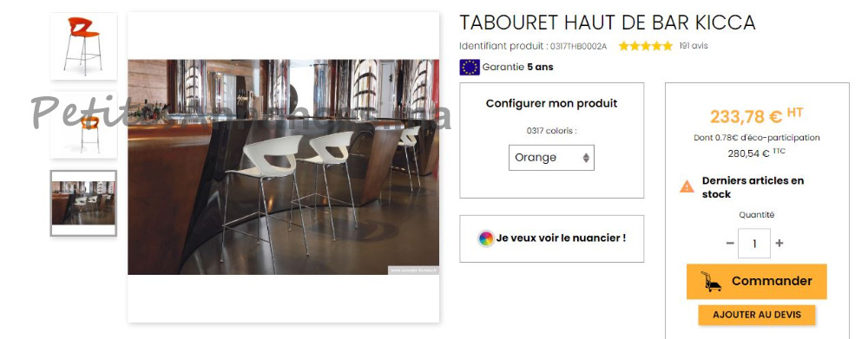Select the second small stool thumbnail

tap(83, 125)
